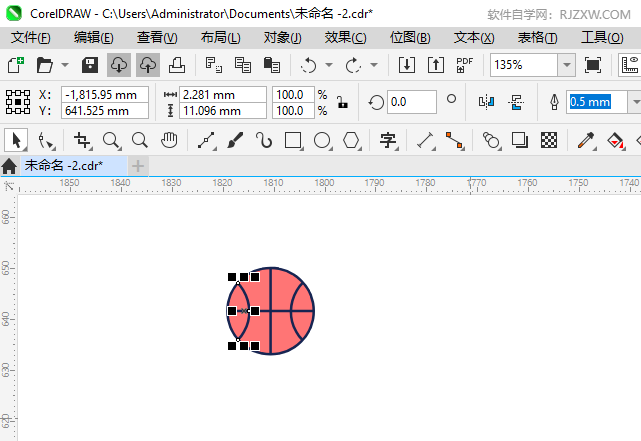Click the X position field
This screenshot has width=641, height=441.
[x=105, y=95]
